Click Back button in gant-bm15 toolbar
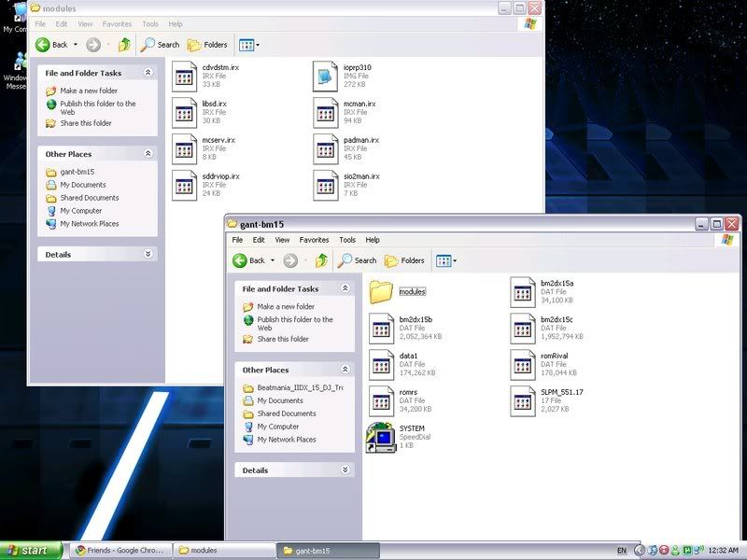 249,260
